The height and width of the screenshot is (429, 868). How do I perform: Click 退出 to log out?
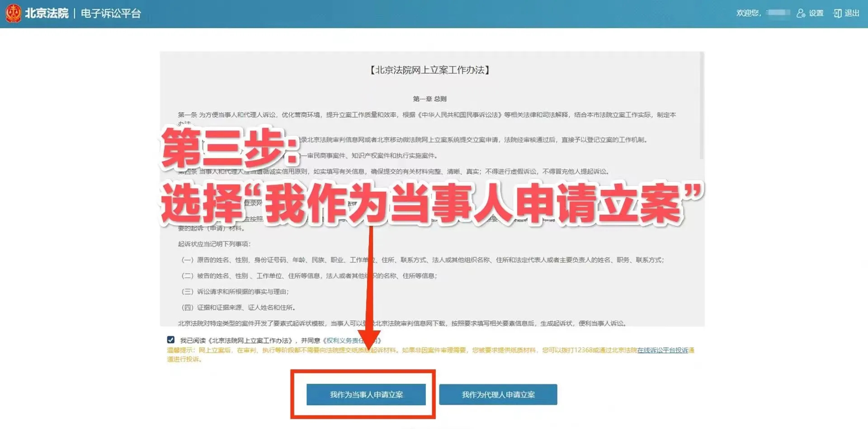[846, 13]
